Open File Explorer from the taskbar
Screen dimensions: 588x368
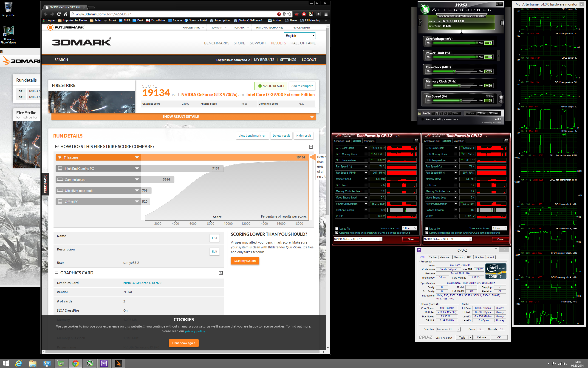coord(33,363)
